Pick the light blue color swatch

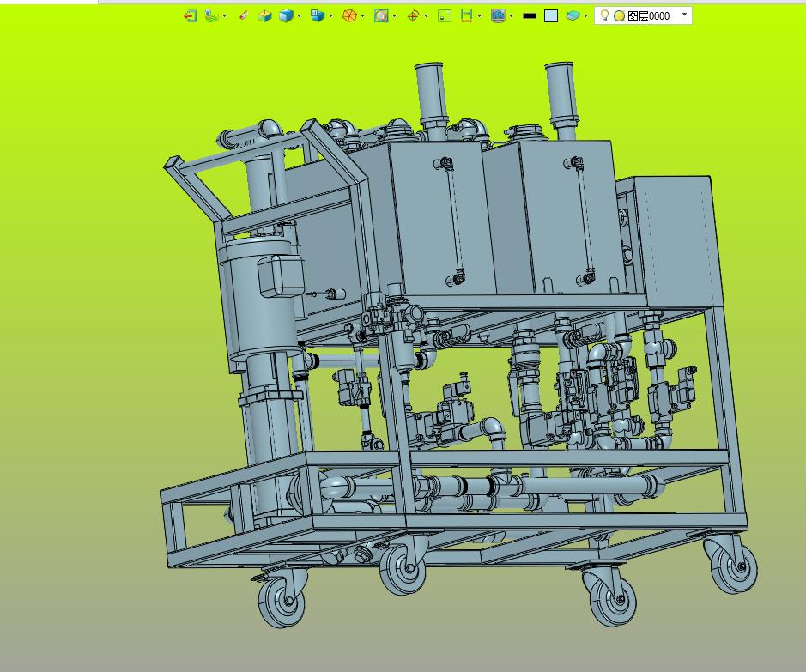pyautogui.click(x=551, y=16)
